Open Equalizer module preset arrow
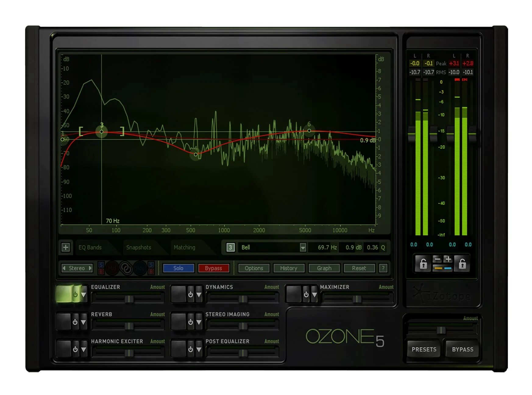Screen dimensions: 532x395 click(x=83, y=294)
